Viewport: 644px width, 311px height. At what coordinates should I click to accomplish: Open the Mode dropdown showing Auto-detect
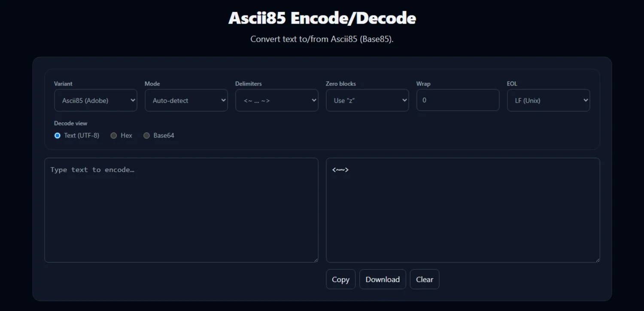[186, 100]
